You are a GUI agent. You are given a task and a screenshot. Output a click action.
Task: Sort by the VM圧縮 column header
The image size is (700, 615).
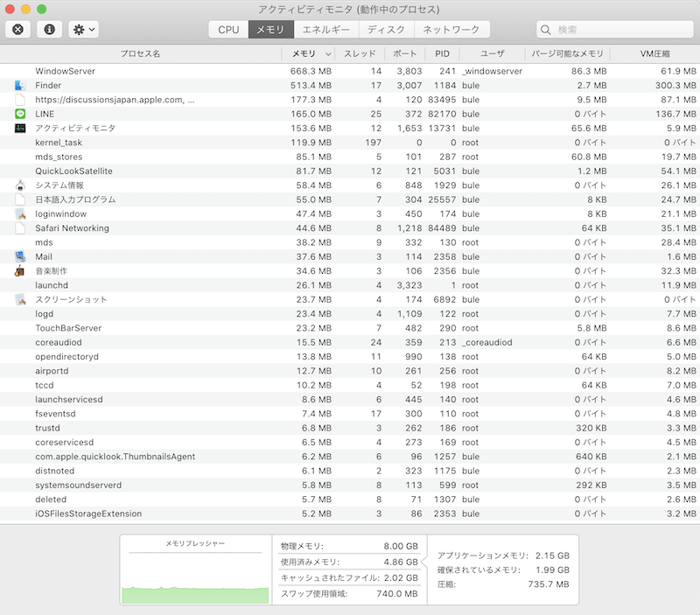(x=654, y=54)
